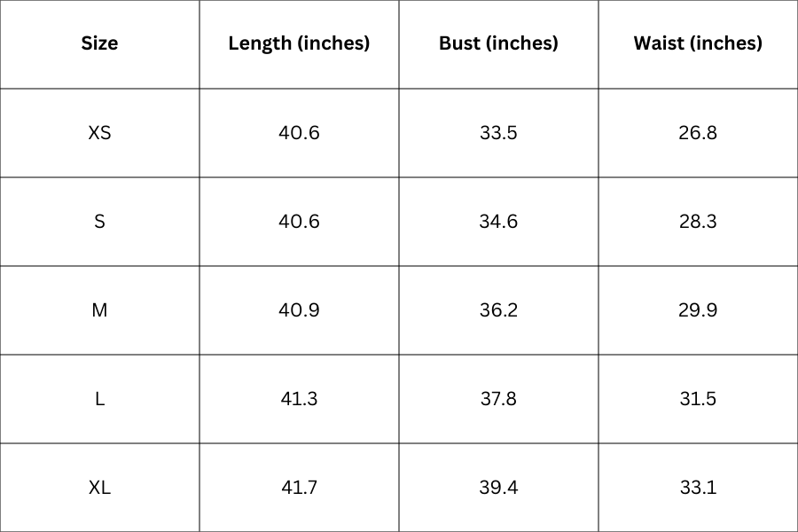
Task: Select the S size row label
Action: coord(99,222)
